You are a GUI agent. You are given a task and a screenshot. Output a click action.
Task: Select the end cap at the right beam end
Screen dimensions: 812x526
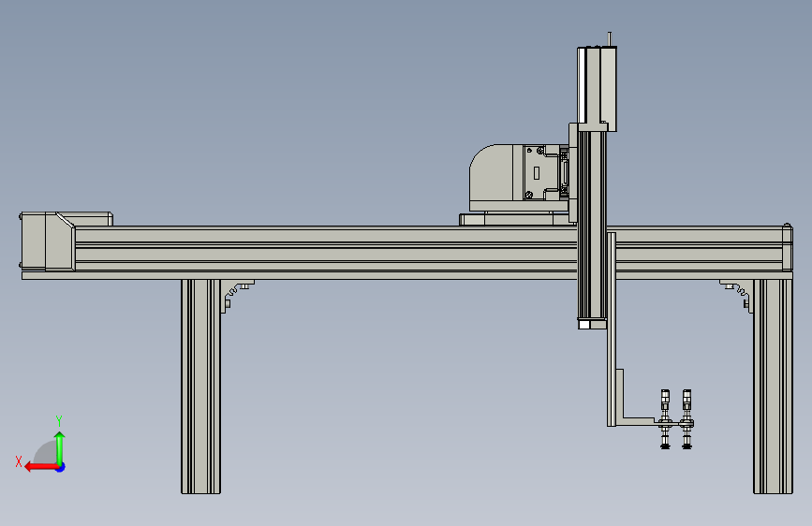click(788, 247)
